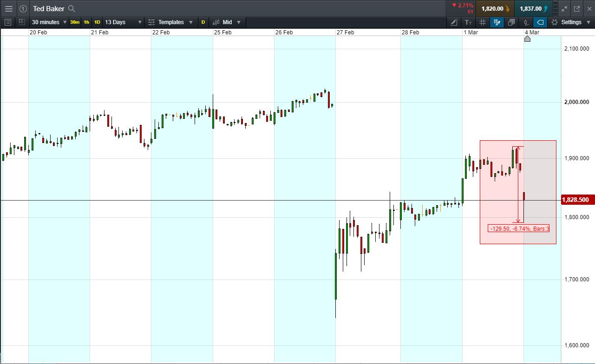This screenshot has width=595, height=364.
Task: Click the 2,100.000 price axis label
Action: point(576,49)
